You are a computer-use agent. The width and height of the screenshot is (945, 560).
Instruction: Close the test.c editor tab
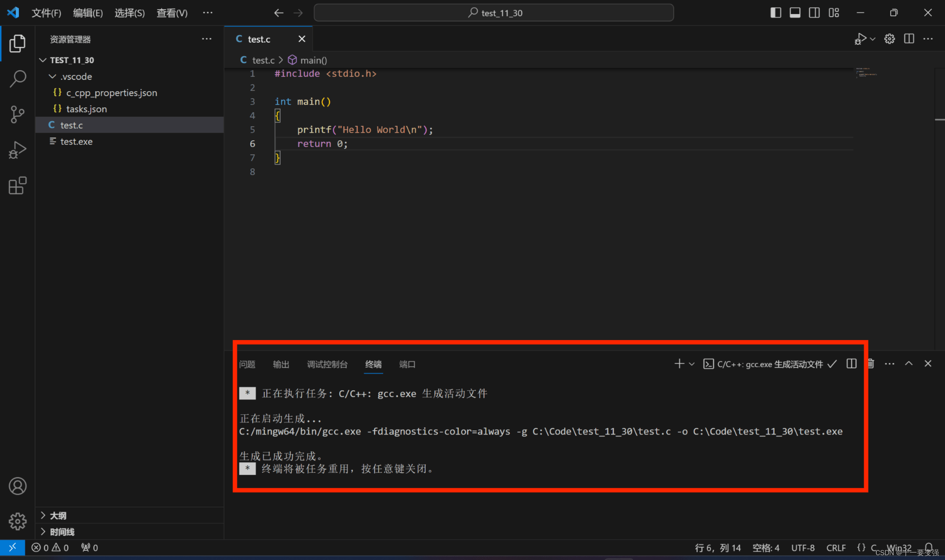(302, 39)
